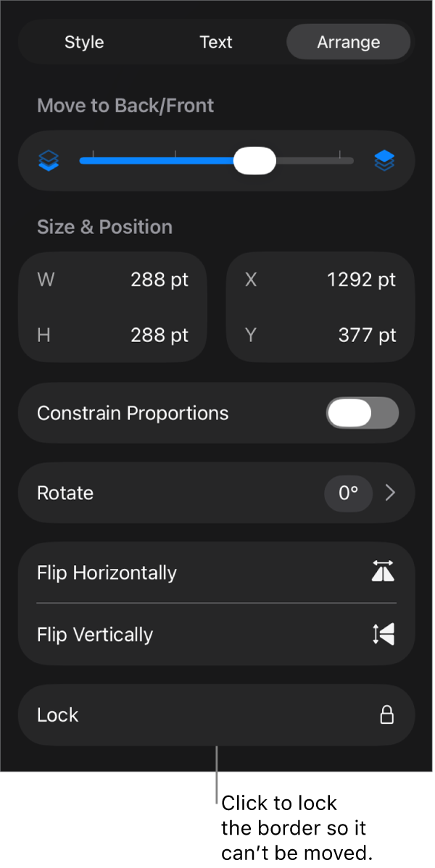
Task: Click the move-to-back layers icon
Action: [x=48, y=160]
